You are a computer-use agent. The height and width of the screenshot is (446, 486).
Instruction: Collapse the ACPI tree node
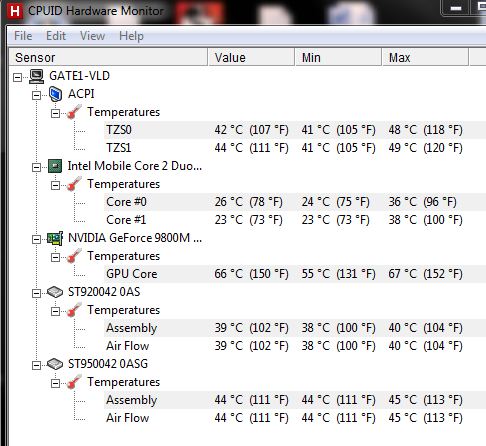[x=36, y=96]
